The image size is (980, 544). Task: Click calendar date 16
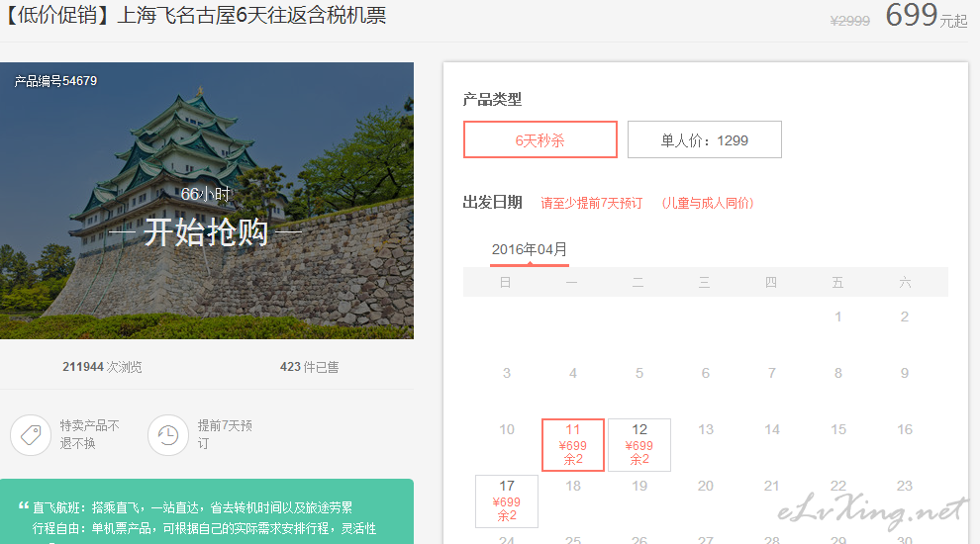905,429
